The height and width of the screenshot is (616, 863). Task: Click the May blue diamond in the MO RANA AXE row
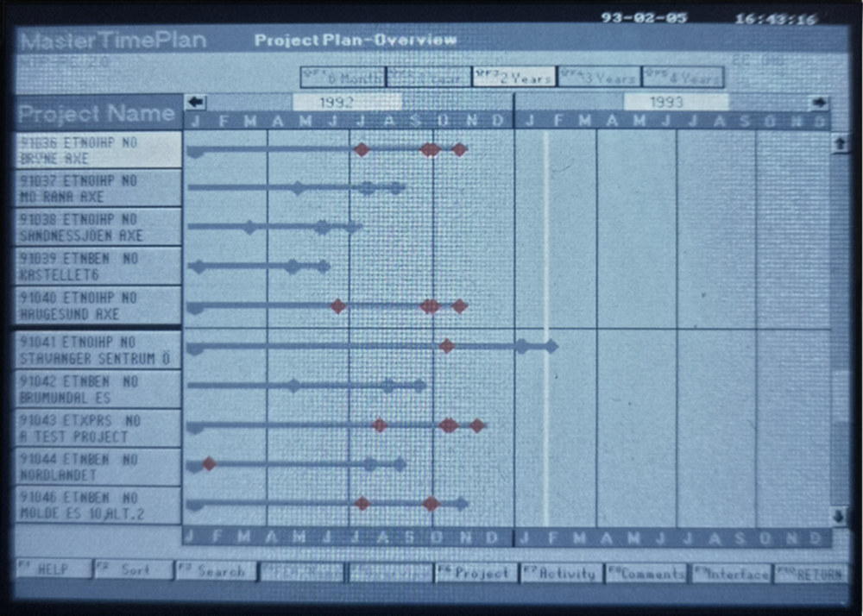[298, 188]
